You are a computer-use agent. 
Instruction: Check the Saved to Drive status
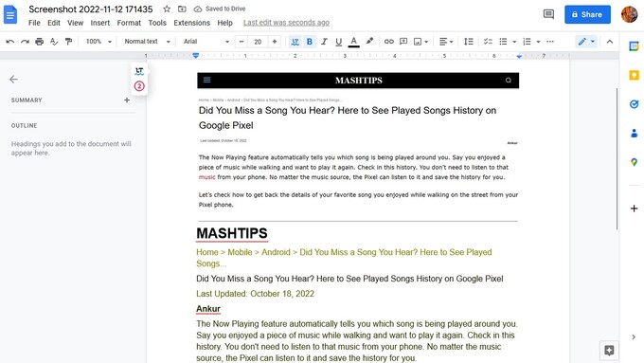220,9
